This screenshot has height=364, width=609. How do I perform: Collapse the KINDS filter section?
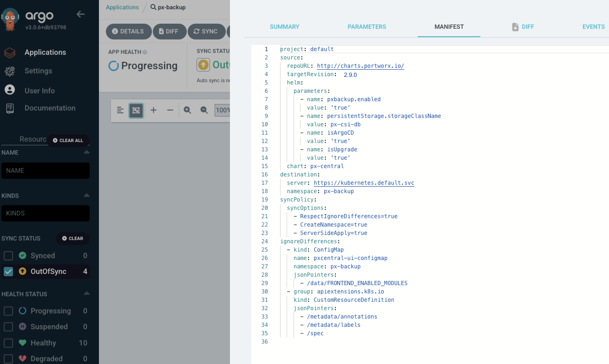click(x=87, y=195)
